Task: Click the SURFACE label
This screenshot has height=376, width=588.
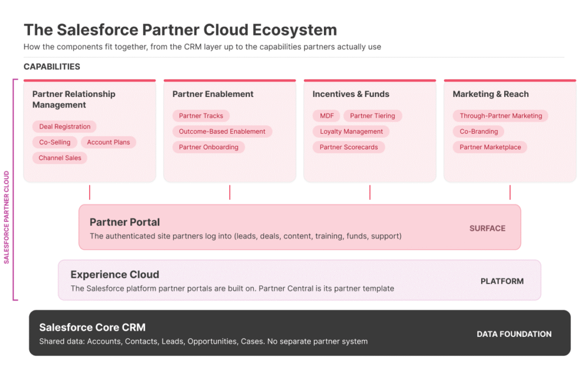Action: 488,228
